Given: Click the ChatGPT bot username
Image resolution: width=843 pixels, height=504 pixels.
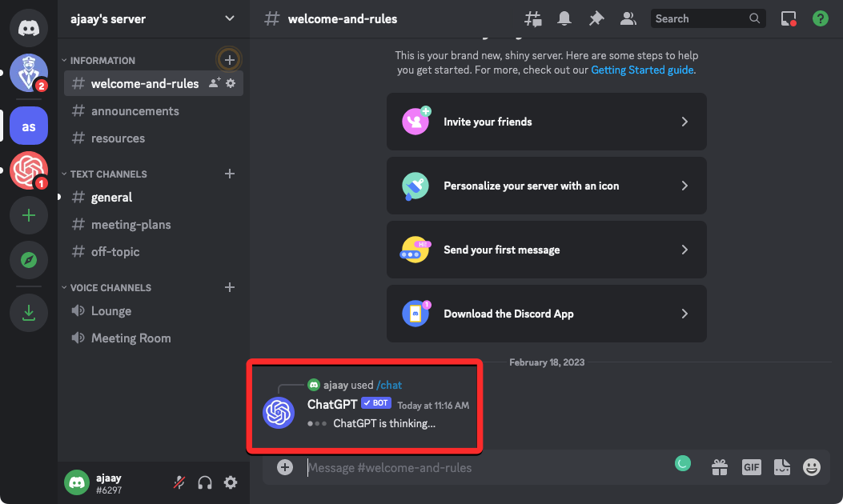Looking at the screenshot, I should (331, 404).
